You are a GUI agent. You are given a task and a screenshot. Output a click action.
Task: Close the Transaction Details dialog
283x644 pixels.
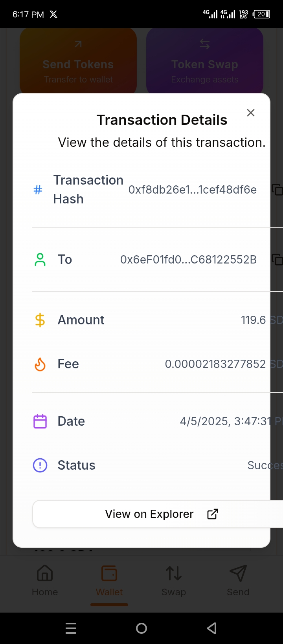[251, 113]
